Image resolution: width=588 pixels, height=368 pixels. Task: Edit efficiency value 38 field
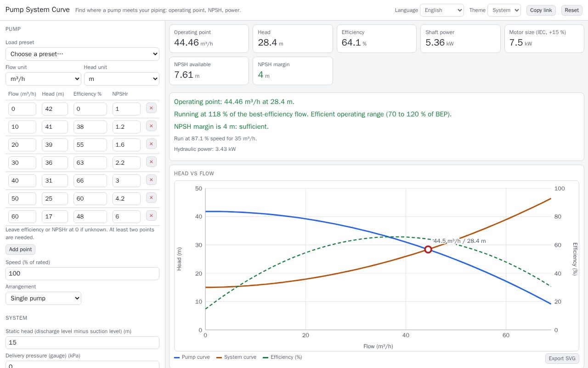(90, 127)
